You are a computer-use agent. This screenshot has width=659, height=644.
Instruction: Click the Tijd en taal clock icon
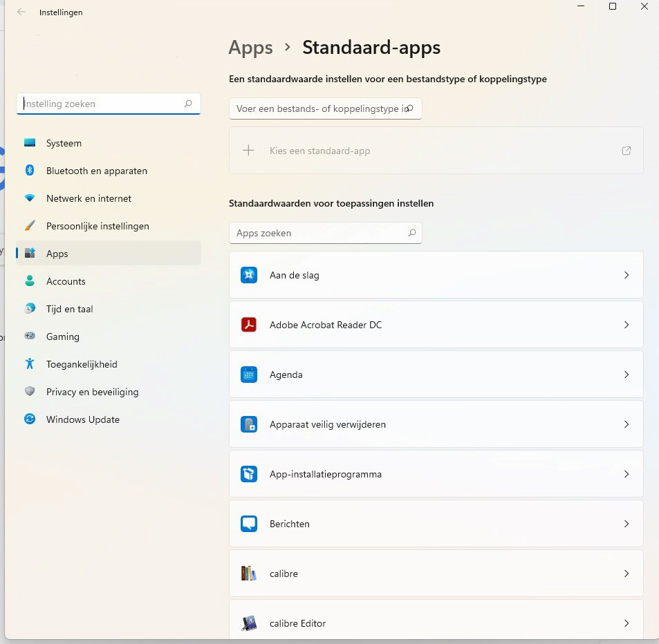click(x=30, y=308)
